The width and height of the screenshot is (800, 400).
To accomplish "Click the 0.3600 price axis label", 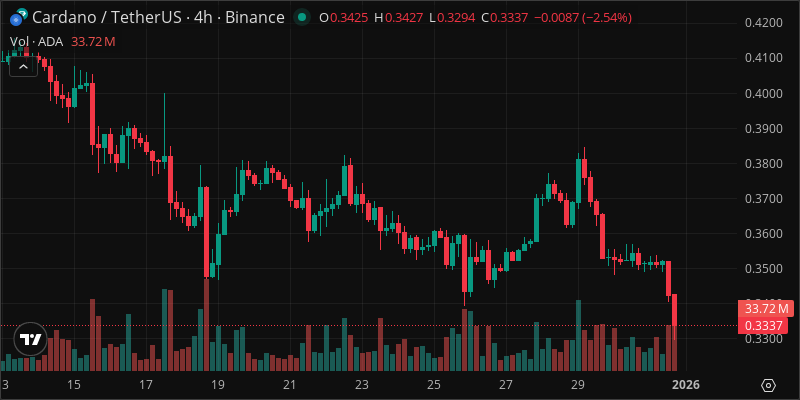I will [x=762, y=234].
